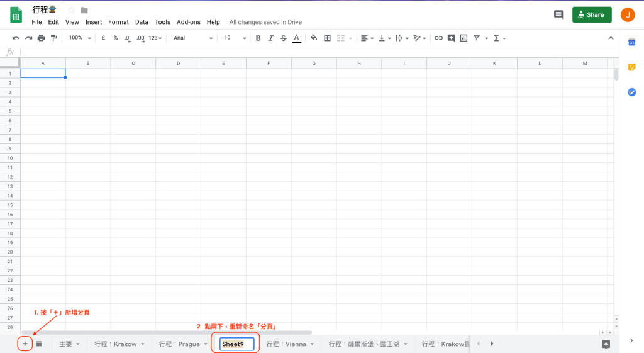The image size is (644, 353).
Task: Open the fill color picker
Action: click(314, 38)
